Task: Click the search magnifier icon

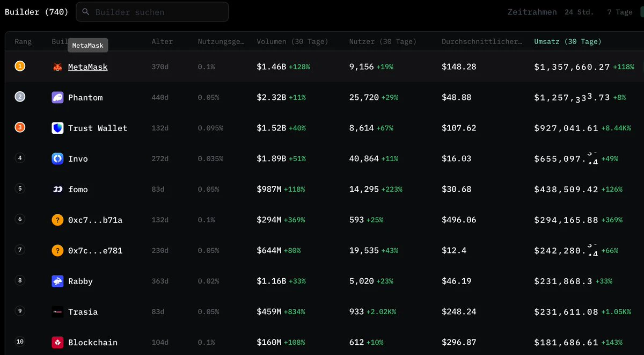Action: tap(86, 11)
